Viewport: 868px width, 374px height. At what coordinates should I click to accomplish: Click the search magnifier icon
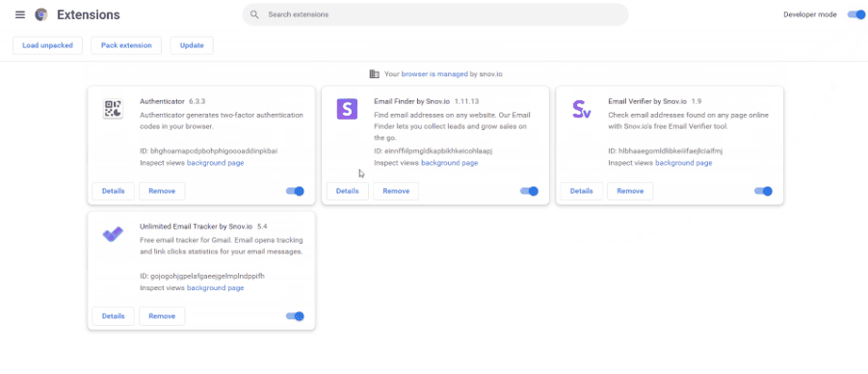pyautogui.click(x=254, y=15)
